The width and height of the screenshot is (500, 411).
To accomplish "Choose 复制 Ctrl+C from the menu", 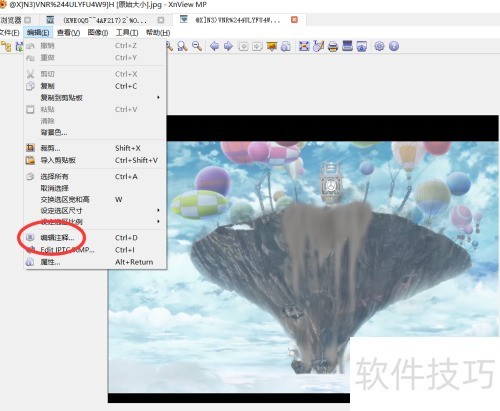I will (95, 86).
